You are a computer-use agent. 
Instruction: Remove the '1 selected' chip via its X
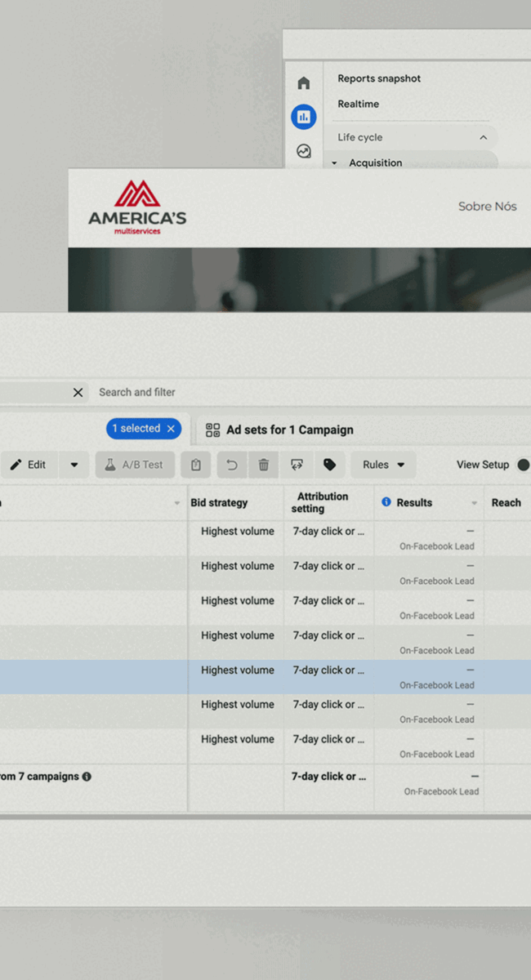tap(171, 429)
